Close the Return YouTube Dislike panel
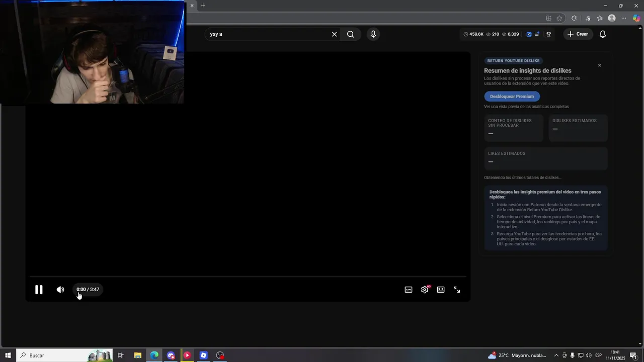This screenshot has width=644, height=362. (599, 65)
